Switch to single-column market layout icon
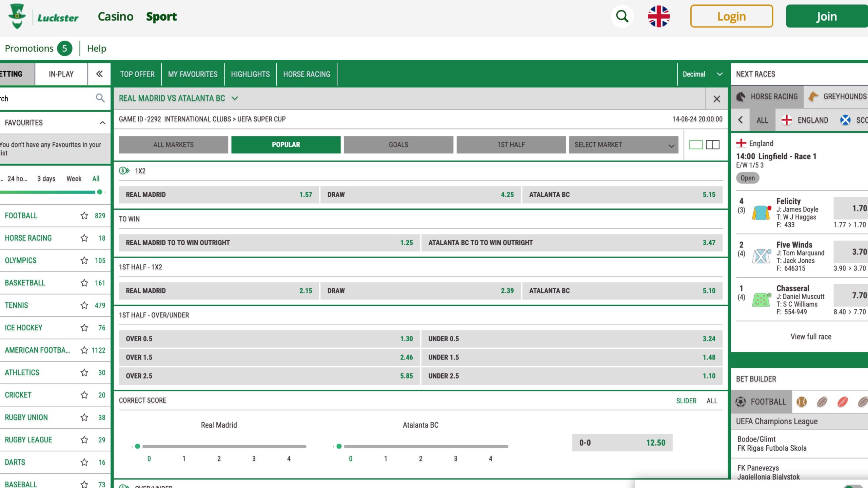This screenshot has width=868, height=488. click(696, 145)
